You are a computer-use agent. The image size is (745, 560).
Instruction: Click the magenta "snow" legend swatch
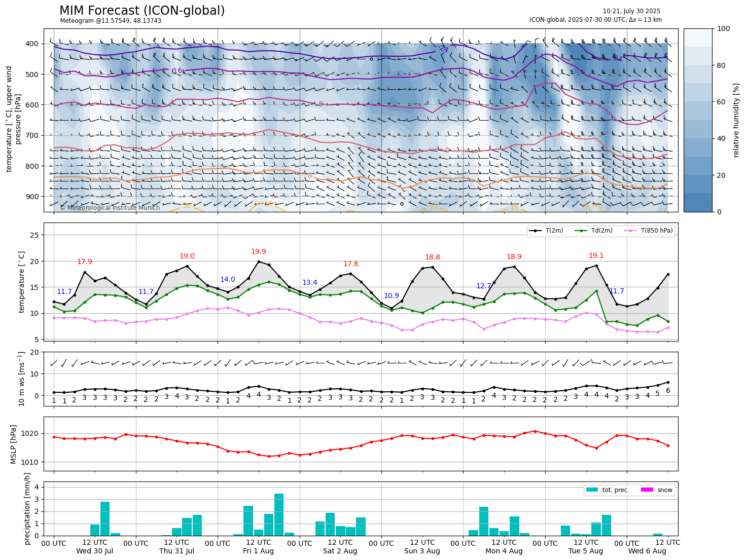pos(647,490)
